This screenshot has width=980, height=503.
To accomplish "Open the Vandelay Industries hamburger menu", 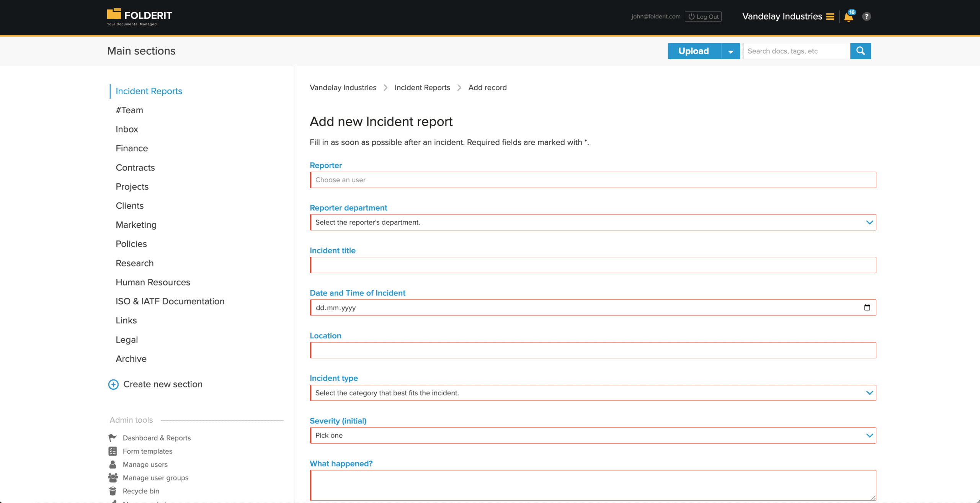I will click(830, 16).
